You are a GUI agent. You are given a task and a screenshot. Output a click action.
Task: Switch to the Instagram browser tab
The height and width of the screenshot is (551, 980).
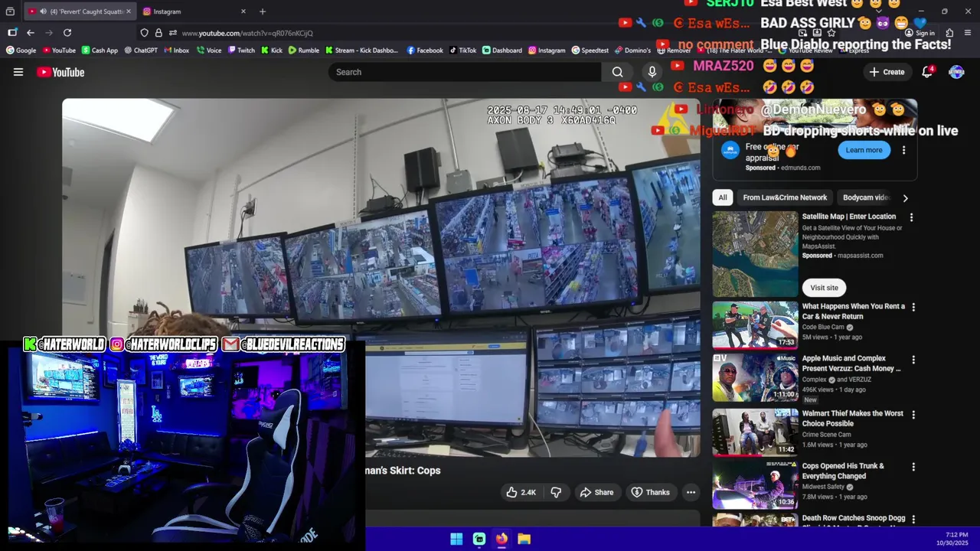pyautogui.click(x=191, y=11)
